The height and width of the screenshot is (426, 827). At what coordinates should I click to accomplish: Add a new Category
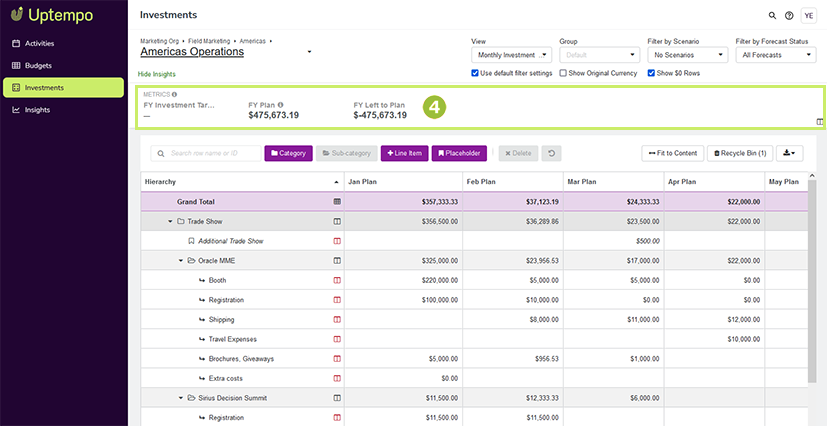tap(289, 153)
